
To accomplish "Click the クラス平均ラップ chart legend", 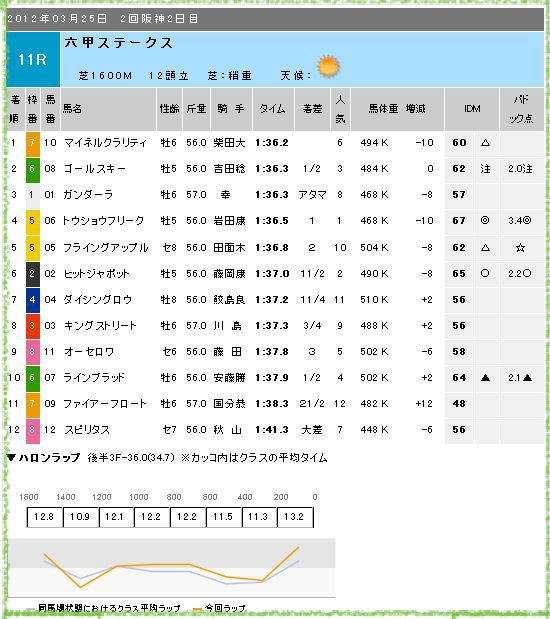I will coord(103,608).
